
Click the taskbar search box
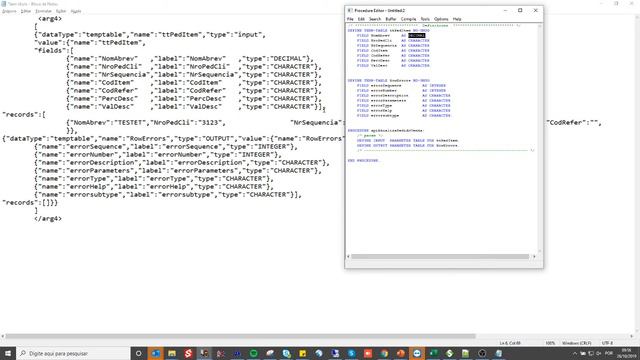[73, 353]
